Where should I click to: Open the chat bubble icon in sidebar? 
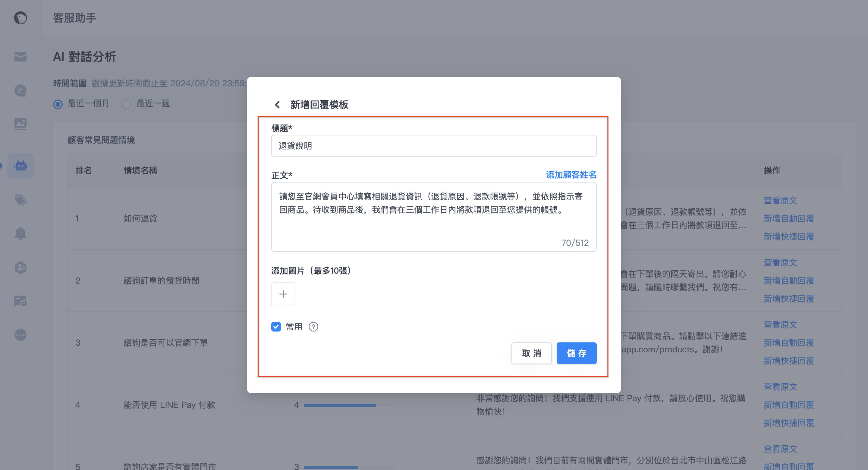[20, 91]
